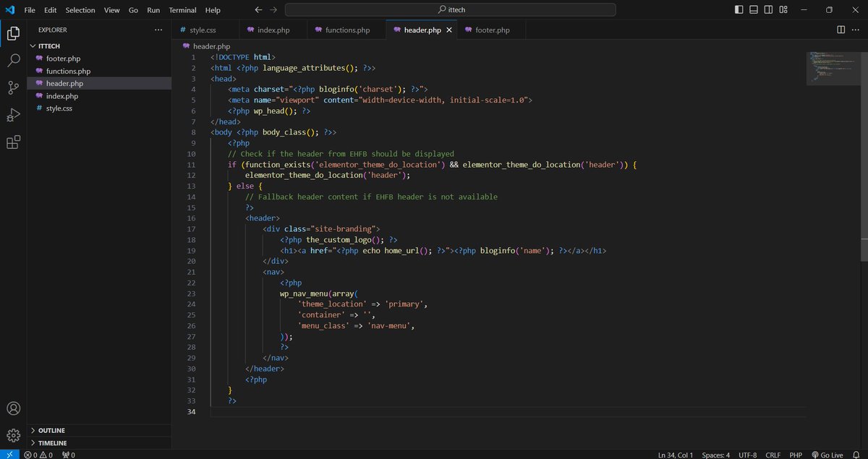
Task: Click Ln 34, Col 1 in status bar
Action: click(x=676, y=455)
